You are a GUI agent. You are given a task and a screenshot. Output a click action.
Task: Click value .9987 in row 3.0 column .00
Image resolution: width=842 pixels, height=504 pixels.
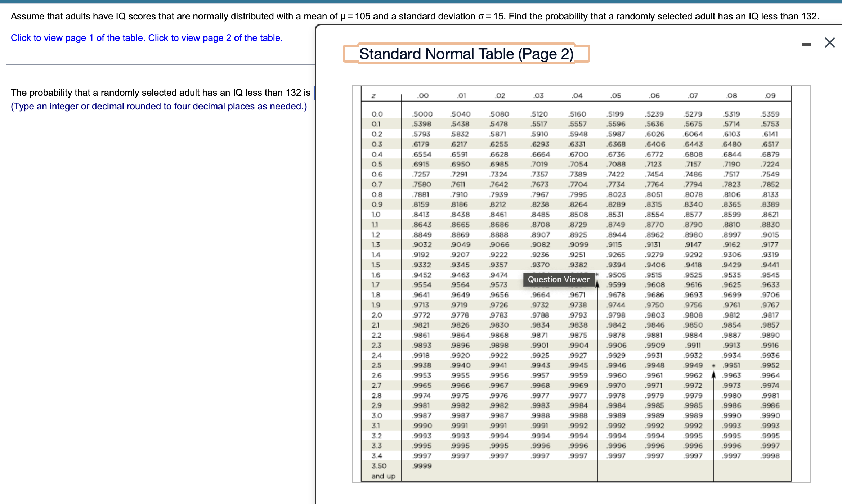pos(422,415)
